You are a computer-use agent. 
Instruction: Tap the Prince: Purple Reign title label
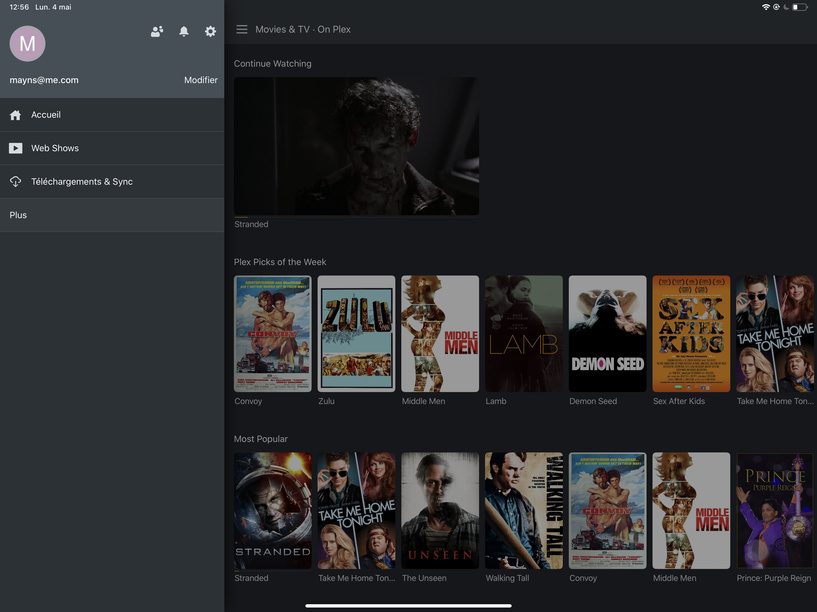click(x=774, y=578)
